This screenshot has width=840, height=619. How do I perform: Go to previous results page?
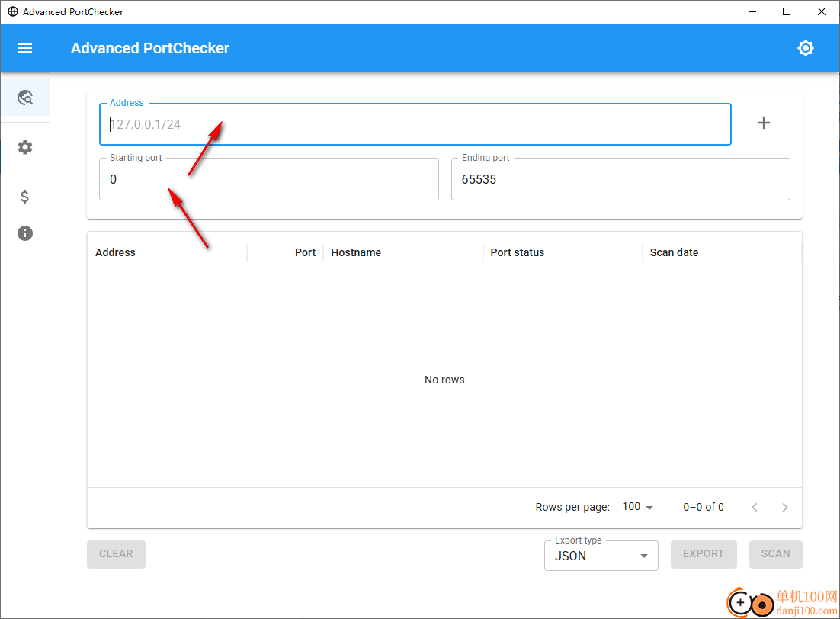[x=755, y=507]
